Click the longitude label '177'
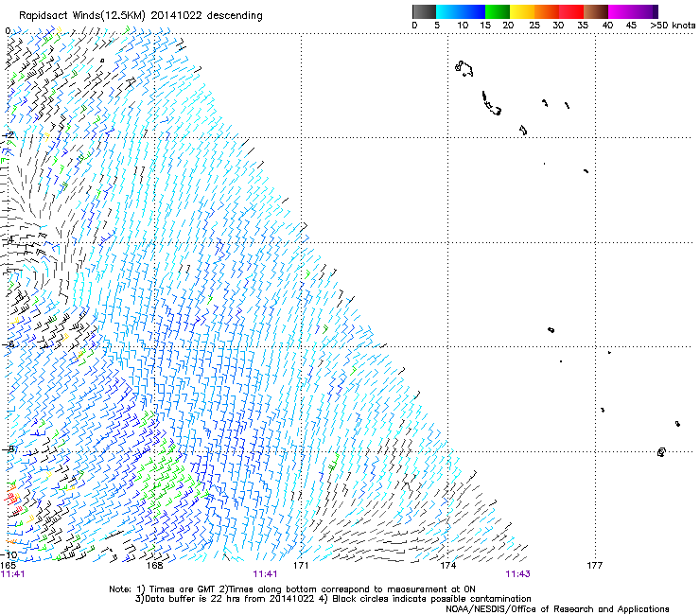Screen dimensions: 700x615 (595, 566)
